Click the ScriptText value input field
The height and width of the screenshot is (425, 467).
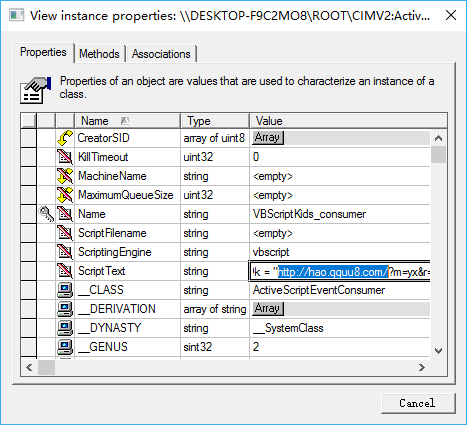[x=340, y=272]
